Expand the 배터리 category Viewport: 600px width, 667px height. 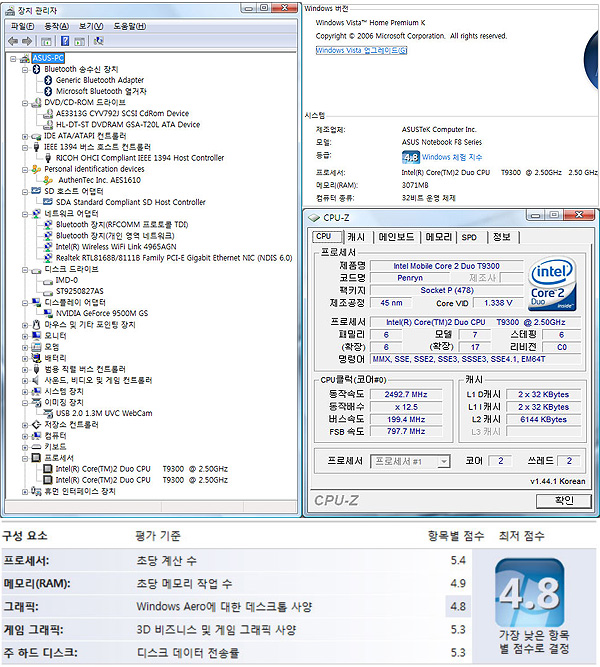tap(25, 359)
